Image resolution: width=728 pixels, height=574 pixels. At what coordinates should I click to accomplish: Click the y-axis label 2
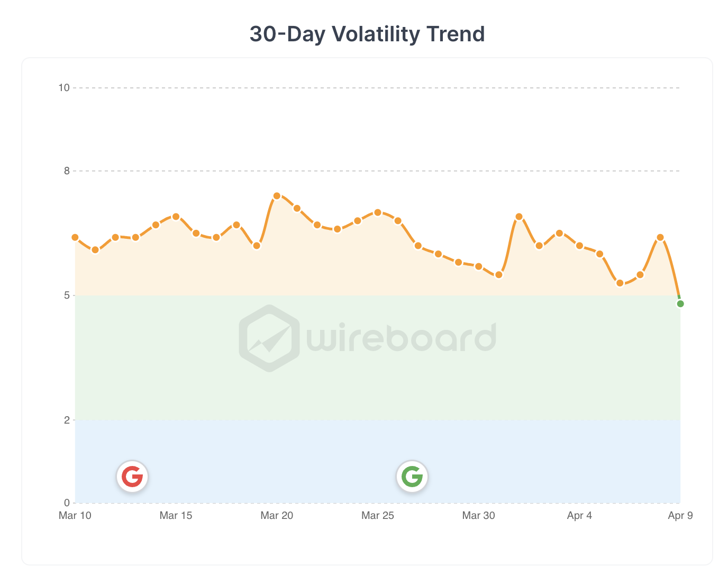click(x=67, y=420)
